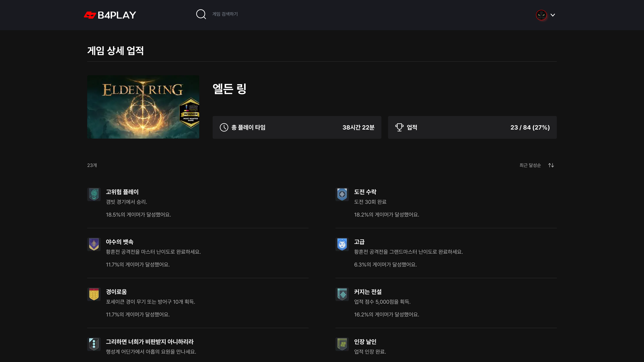Click the search magnifier icon

click(201, 14)
